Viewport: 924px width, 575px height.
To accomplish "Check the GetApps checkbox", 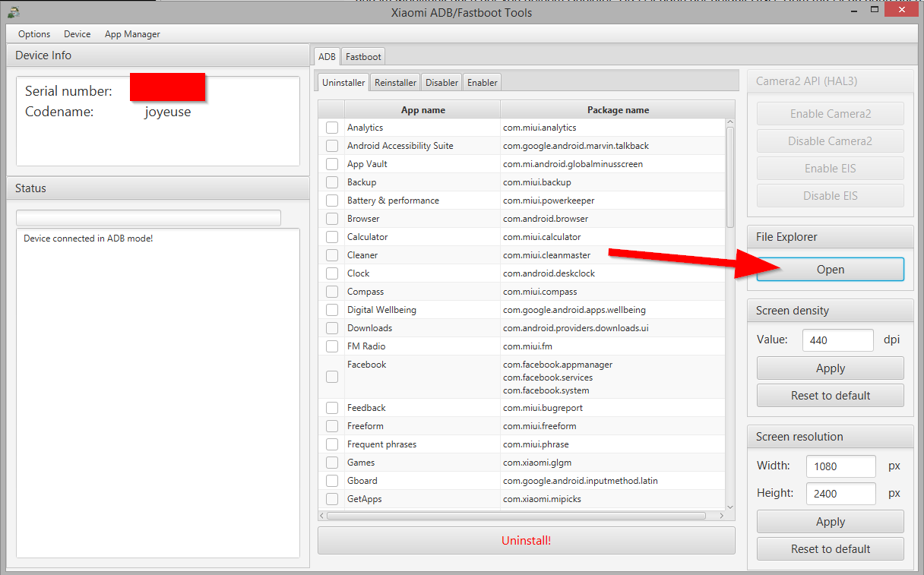I will coord(332,499).
